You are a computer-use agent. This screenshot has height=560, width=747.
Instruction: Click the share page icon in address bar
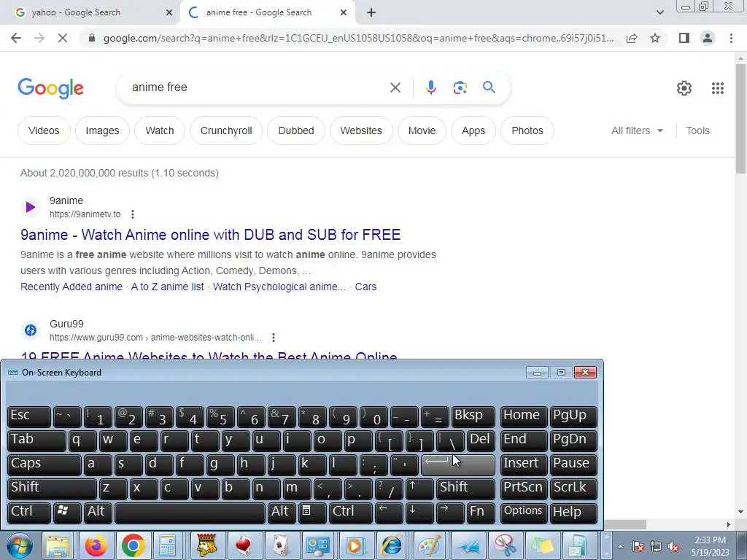[x=632, y=38]
